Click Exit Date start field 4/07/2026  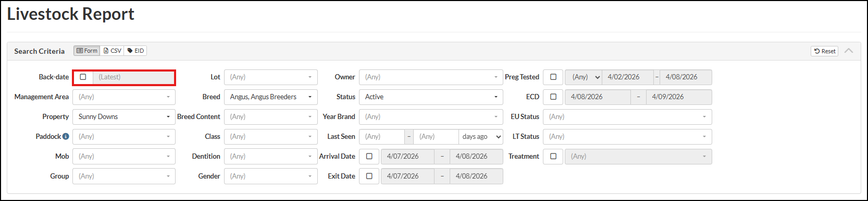click(407, 176)
